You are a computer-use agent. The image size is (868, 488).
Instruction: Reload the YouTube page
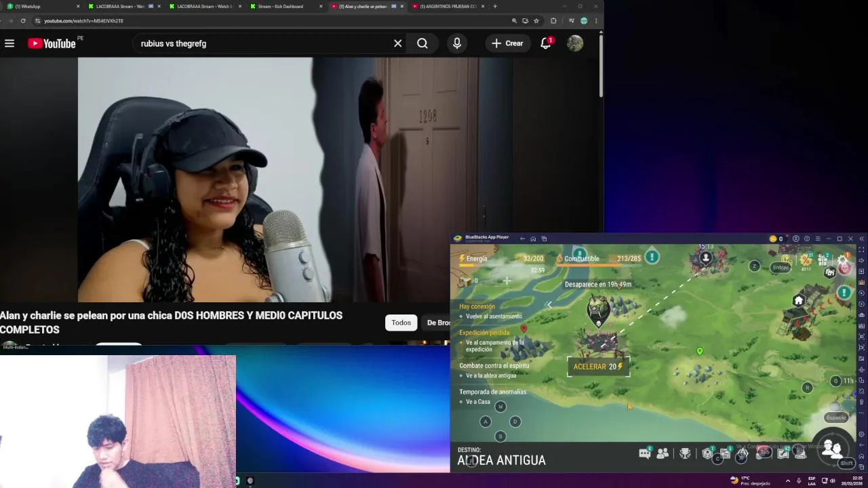23,21
